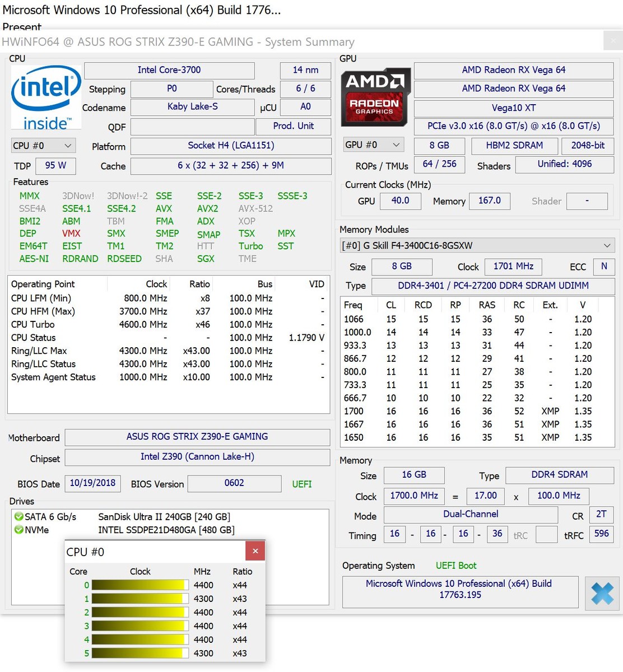
Task: Click the 95 W TDP field
Action: 55,166
